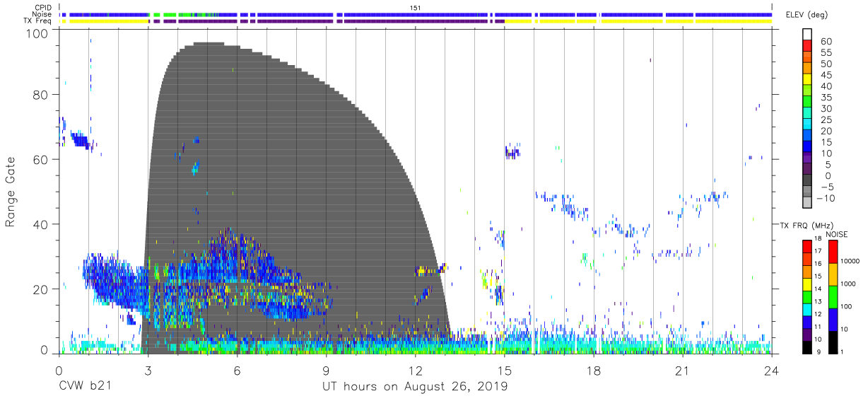
Task: Click the yellow segment of the ELEV color bar
Action: [808, 81]
